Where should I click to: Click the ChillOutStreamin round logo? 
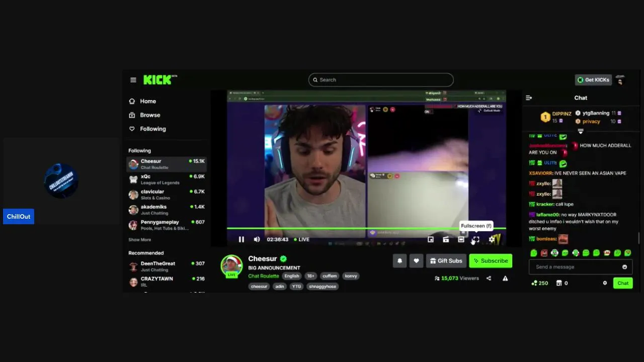61,180
